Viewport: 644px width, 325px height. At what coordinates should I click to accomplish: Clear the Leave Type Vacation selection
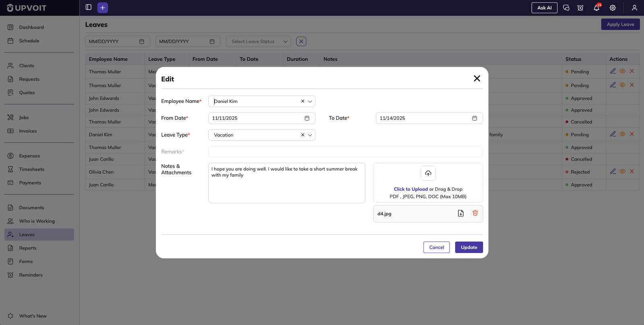(x=303, y=135)
